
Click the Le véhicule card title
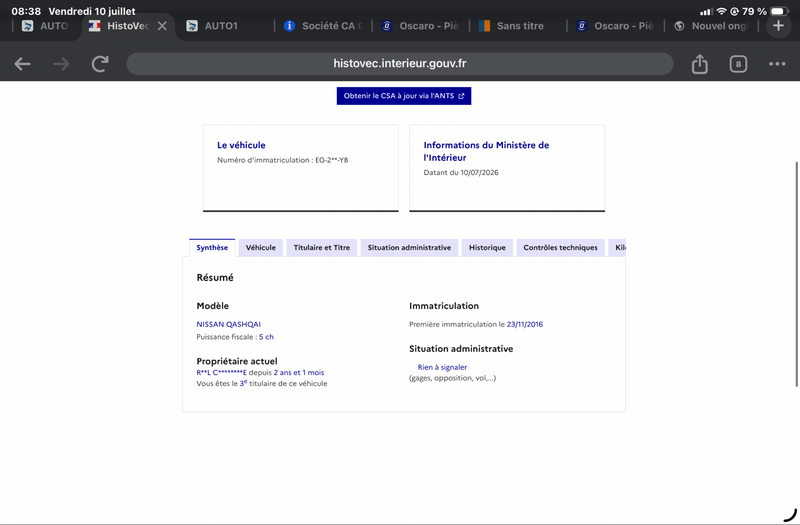pyautogui.click(x=241, y=145)
